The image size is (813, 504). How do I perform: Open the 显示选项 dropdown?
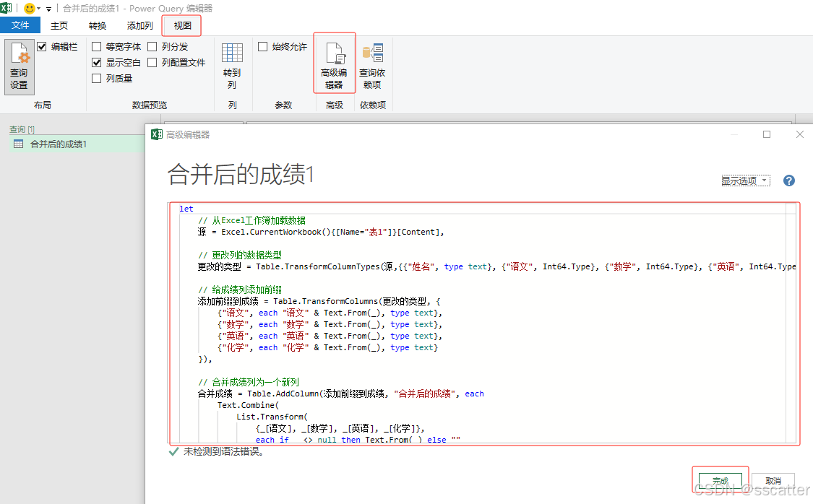(746, 181)
